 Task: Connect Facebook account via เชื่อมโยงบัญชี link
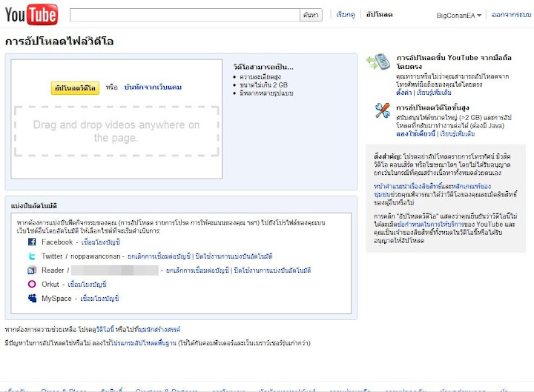[x=101, y=242]
